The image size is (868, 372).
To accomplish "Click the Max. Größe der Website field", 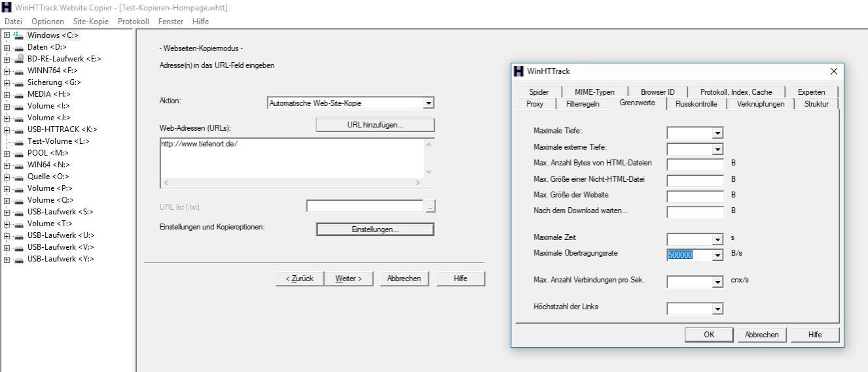I will click(x=695, y=196).
